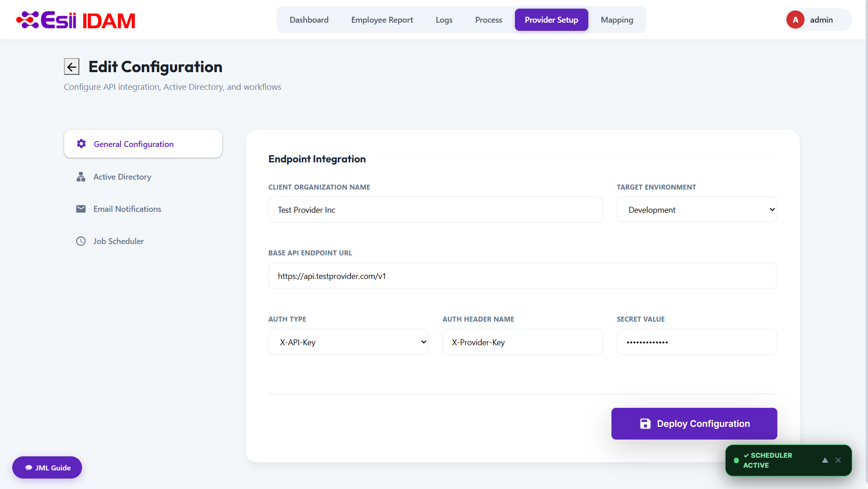The width and height of the screenshot is (868, 489).
Task: Open the Target Environment dropdown
Action: [697, 210]
